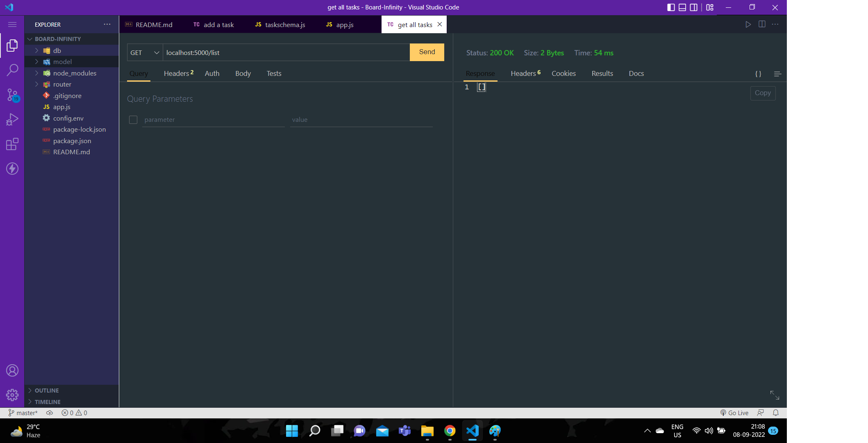868x443 pixels.
Task: Open the Customize Layout icon
Action: point(710,7)
